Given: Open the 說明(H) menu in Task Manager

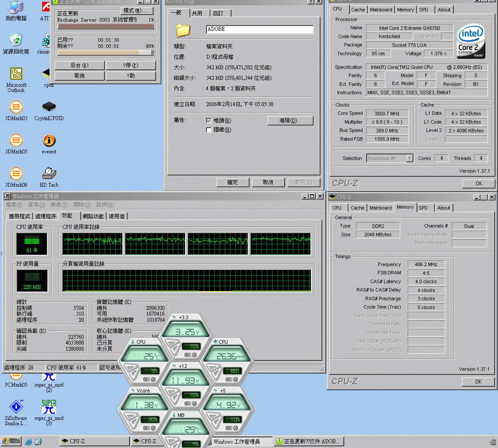Looking at the screenshot, I should [x=105, y=205].
